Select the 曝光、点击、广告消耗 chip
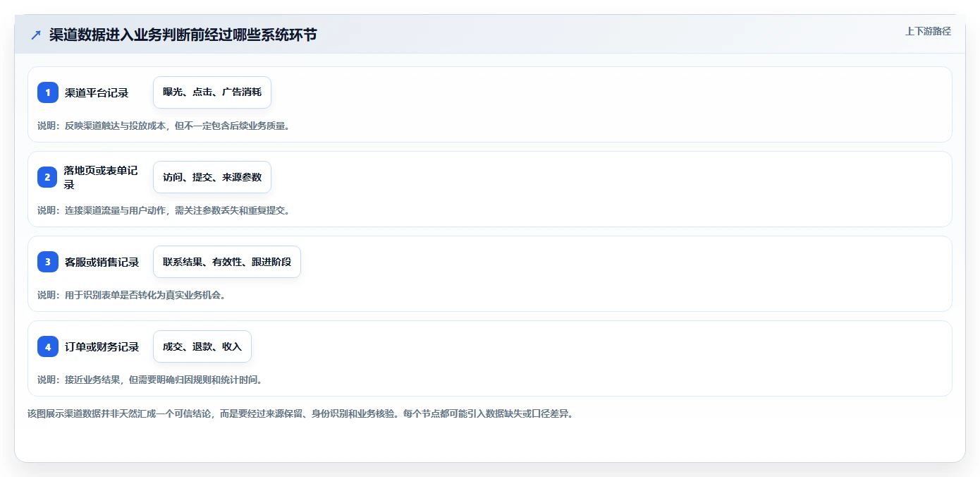This screenshot has width=980, height=477. [x=212, y=92]
